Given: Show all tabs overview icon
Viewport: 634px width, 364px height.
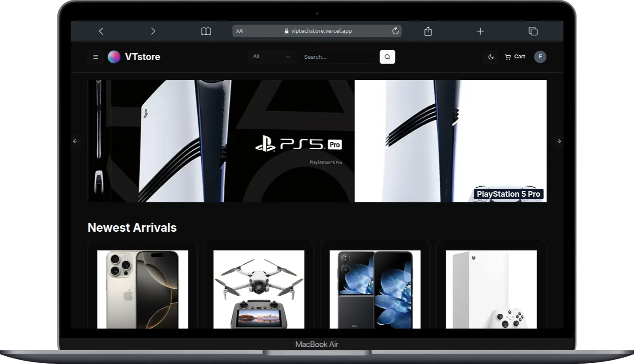Looking at the screenshot, I should coord(533,31).
